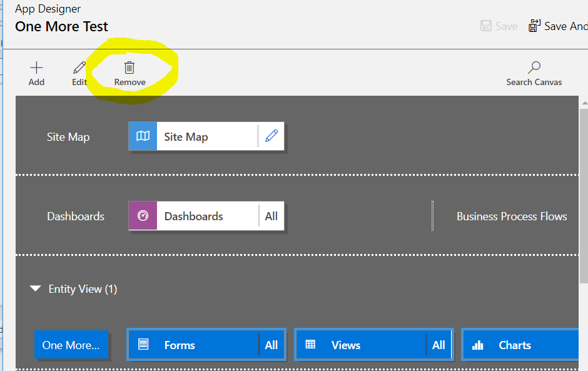Click the Forms list icon
588x371 pixels.
143,344
